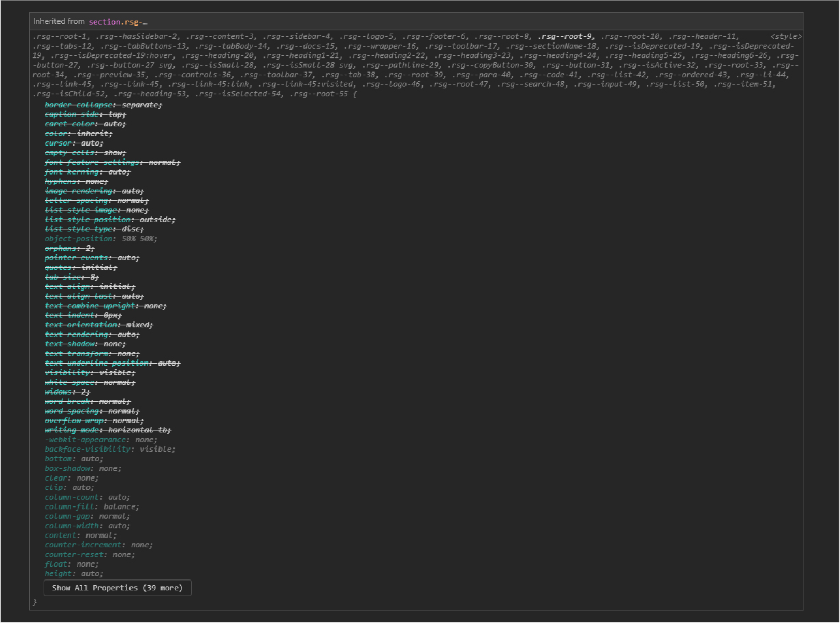Select the column-gap property
This screenshot has height=623, width=840.
point(67,517)
